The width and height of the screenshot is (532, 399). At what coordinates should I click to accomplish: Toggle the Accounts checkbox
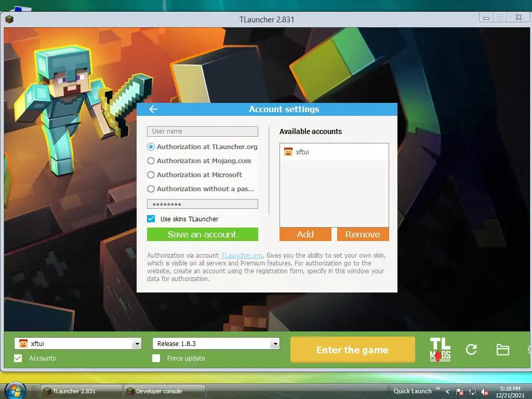tap(18, 358)
